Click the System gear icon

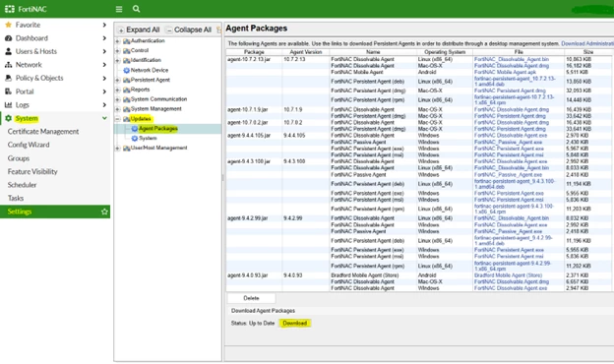[x=8, y=118]
